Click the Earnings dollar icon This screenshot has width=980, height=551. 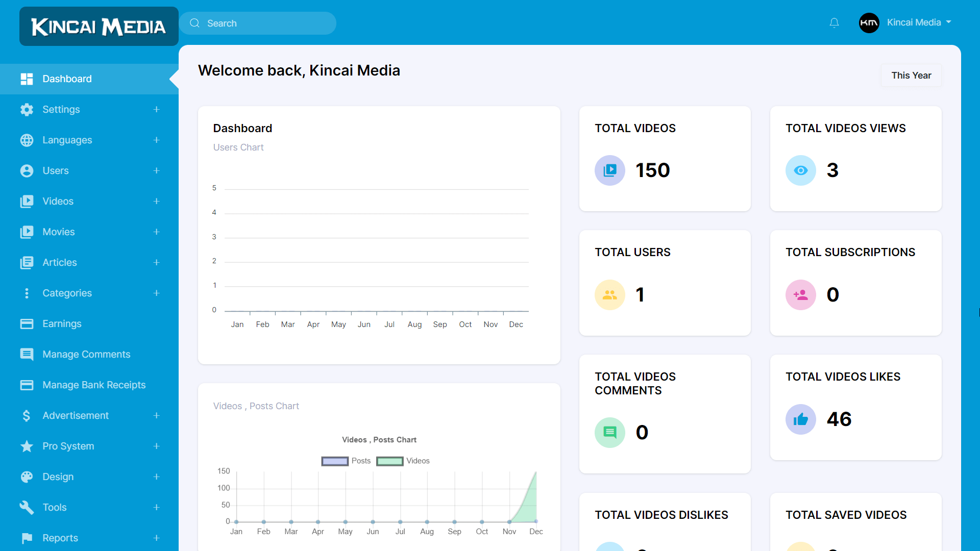27,323
